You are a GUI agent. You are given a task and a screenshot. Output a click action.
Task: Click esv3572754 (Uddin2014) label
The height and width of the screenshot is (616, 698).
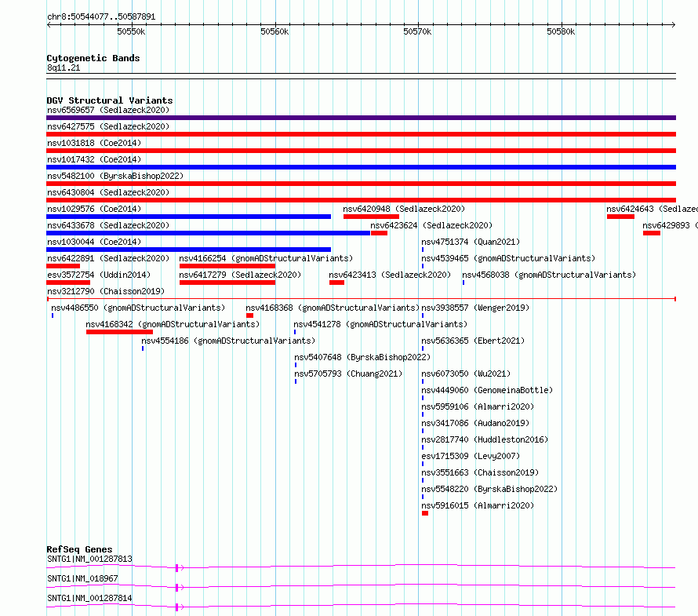coord(99,275)
